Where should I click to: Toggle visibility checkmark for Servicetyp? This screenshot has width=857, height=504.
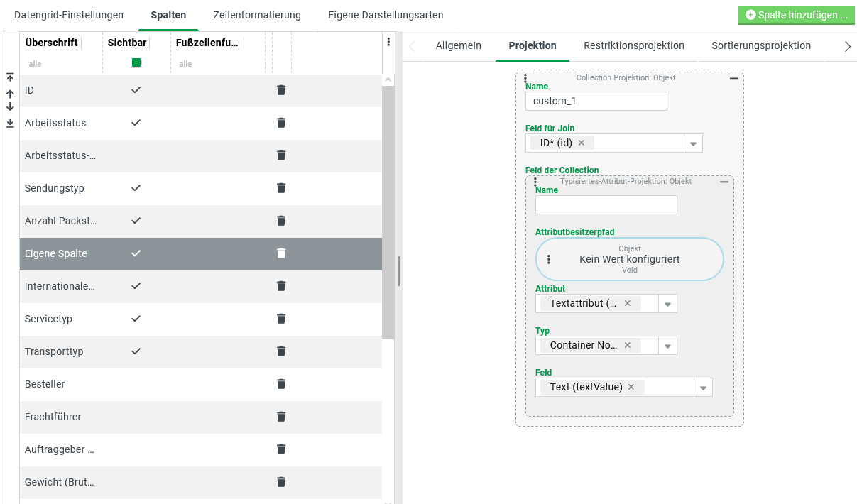[x=136, y=319]
